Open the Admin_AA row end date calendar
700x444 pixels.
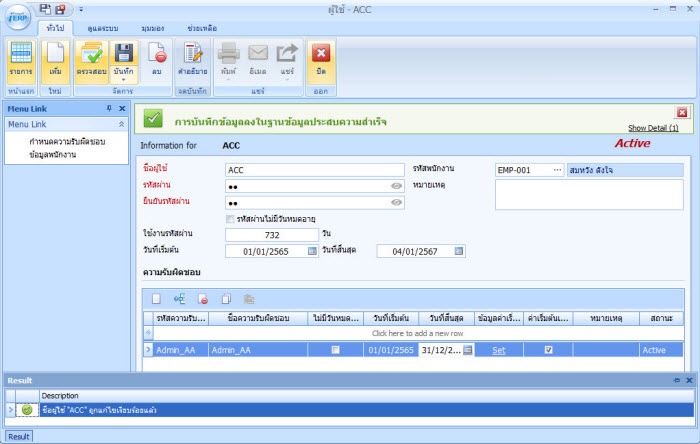pos(467,350)
